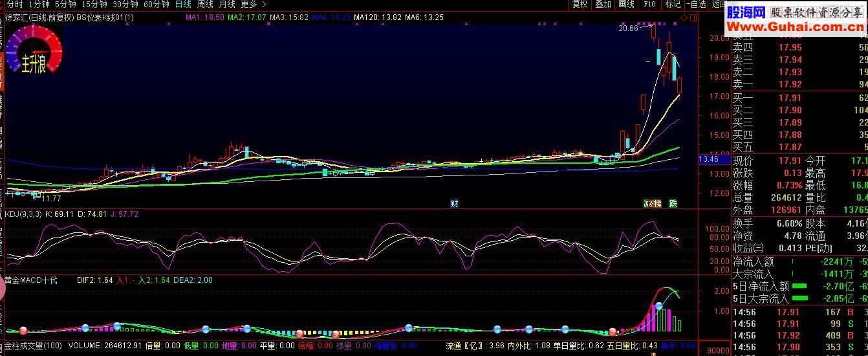Click the 卖一 ask price 17.92

coord(790,84)
